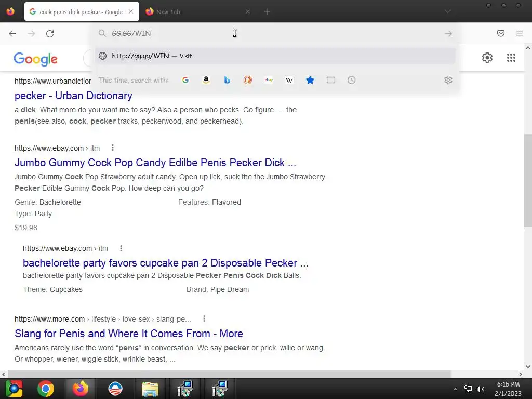This screenshot has height=399, width=532.
Task: Search this time with Bing icon
Action: [227, 80]
